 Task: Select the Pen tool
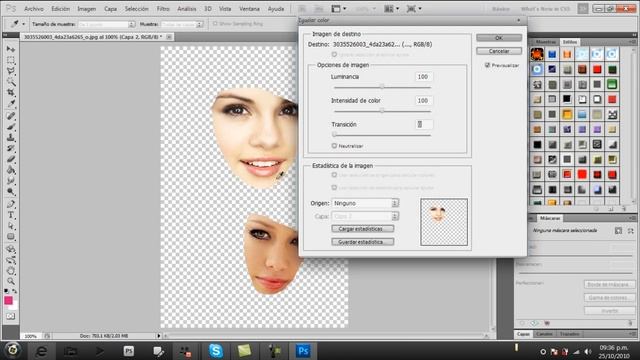[x=11, y=204]
